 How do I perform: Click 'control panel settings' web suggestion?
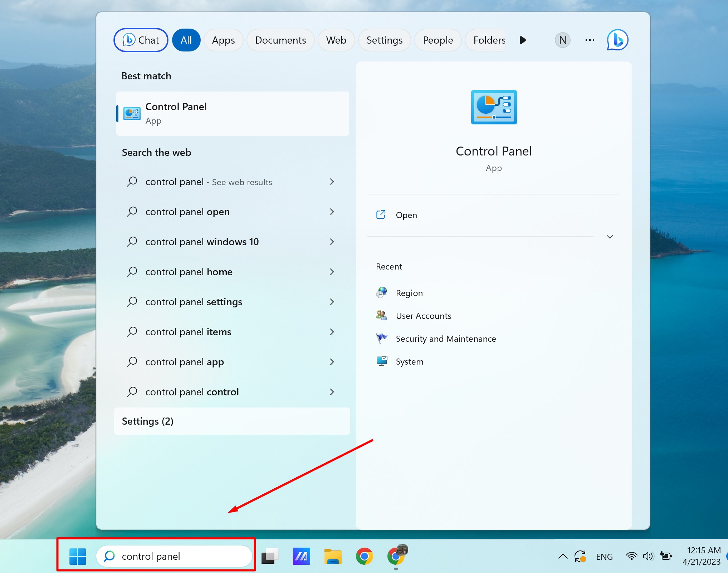tap(194, 302)
